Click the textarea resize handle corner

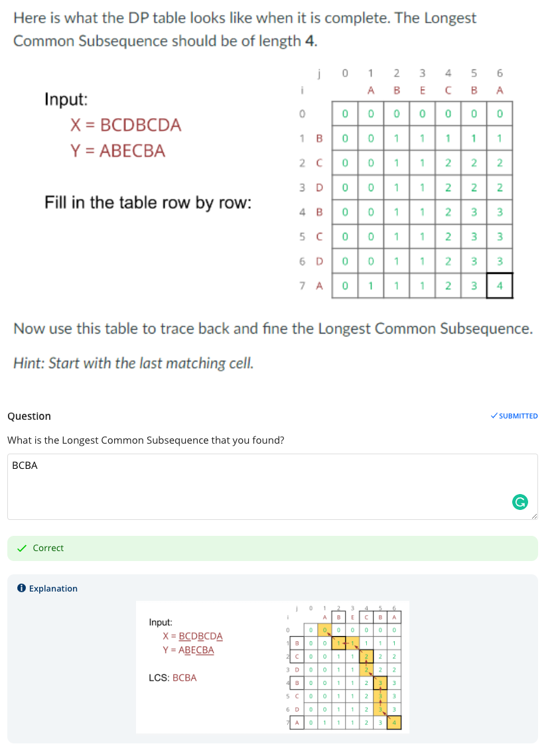[x=533, y=516]
